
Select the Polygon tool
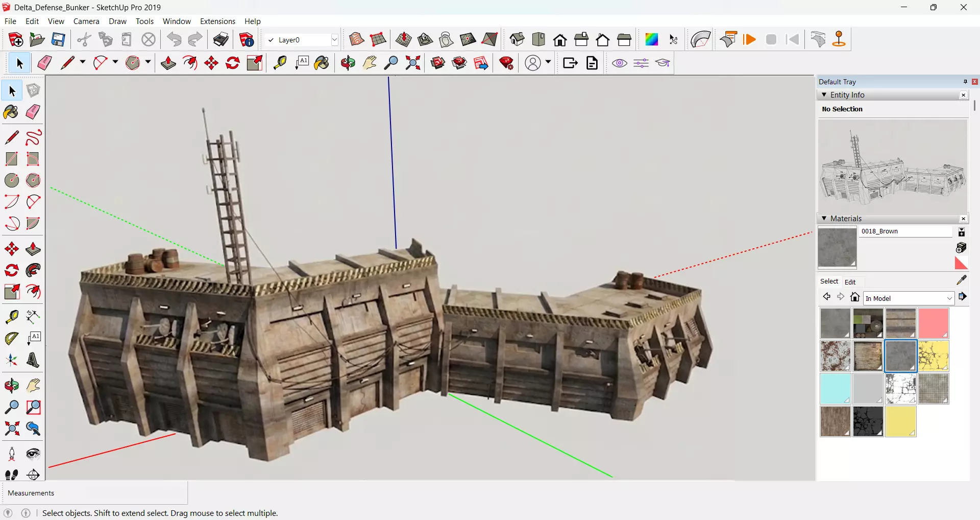pyautogui.click(x=33, y=180)
